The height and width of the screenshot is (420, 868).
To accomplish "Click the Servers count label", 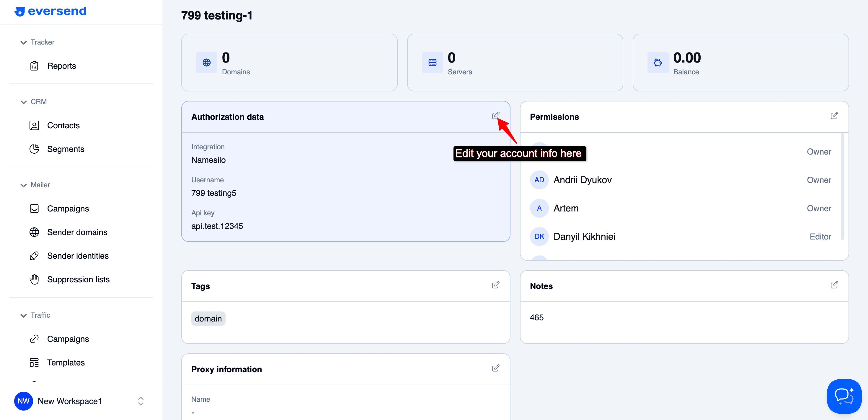I will coord(460,72).
